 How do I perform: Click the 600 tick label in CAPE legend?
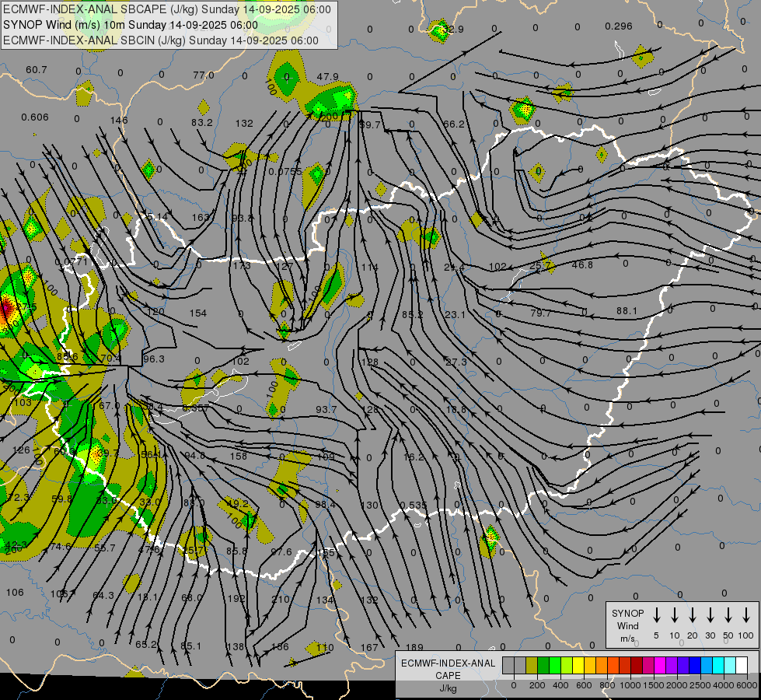tap(584, 685)
